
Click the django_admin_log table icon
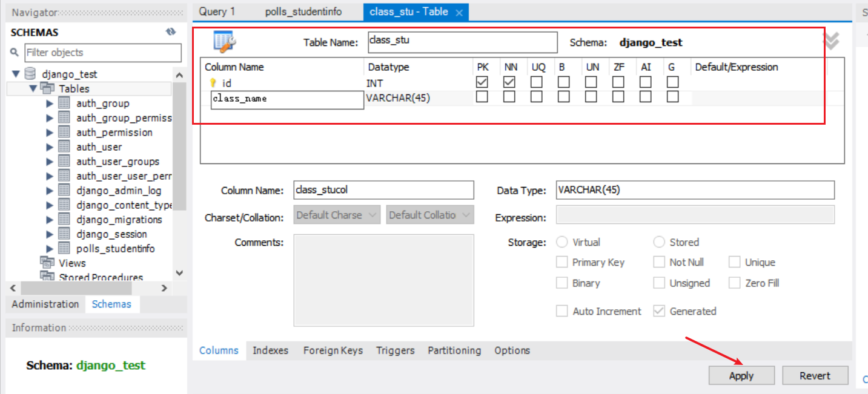(x=64, y=190)
